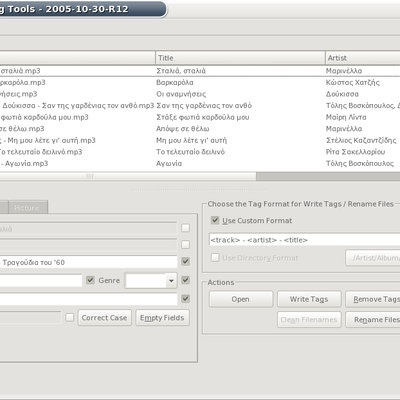Click the Write Tags button
The image size is (400, 400).
click(309, 299)
